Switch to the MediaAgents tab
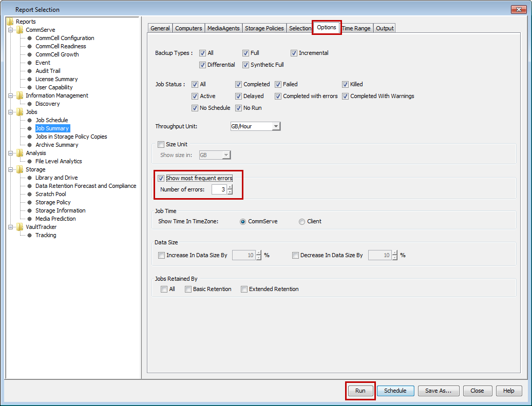This screenshot has width=532, height=406. pos(223,28)
